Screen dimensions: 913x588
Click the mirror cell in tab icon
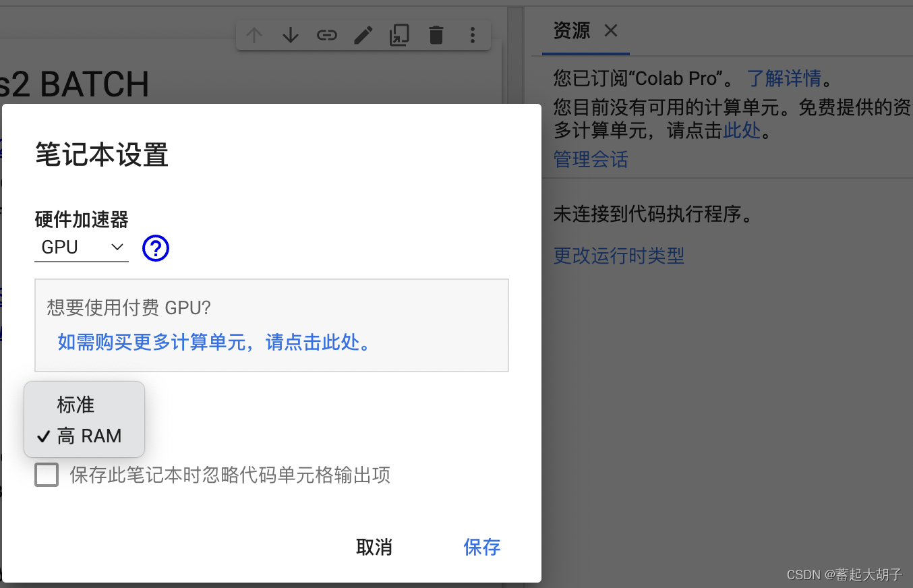point(399,34)
